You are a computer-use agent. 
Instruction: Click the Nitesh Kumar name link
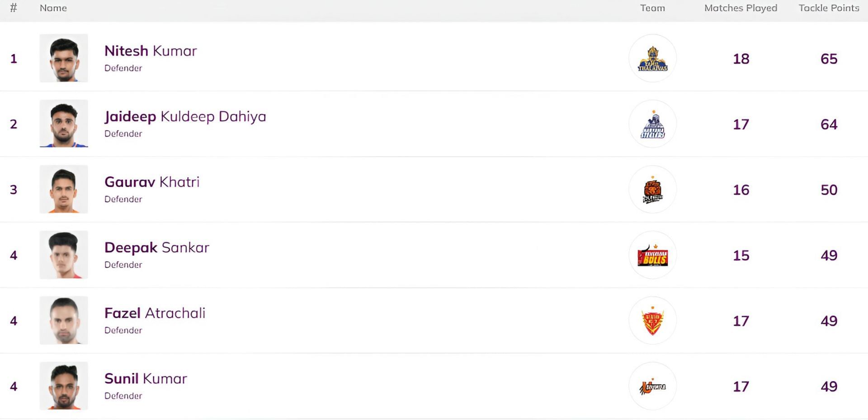(151, 51)
